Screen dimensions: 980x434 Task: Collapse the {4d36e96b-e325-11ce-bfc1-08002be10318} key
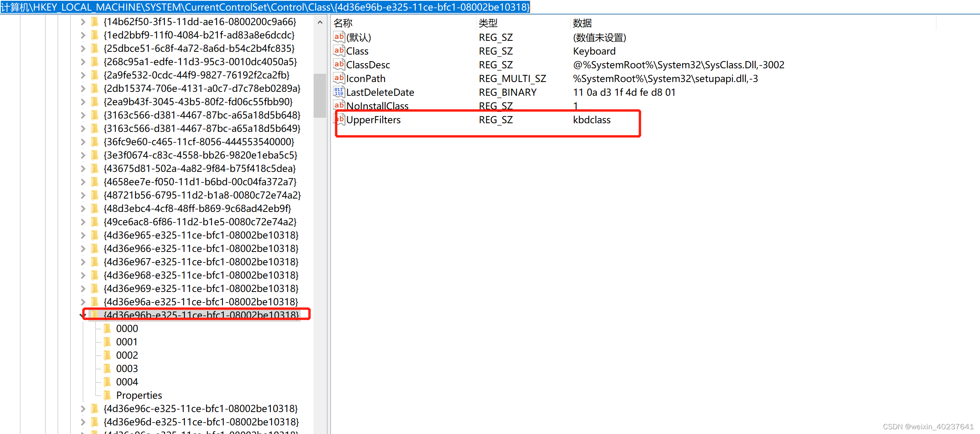pos(83,315)
